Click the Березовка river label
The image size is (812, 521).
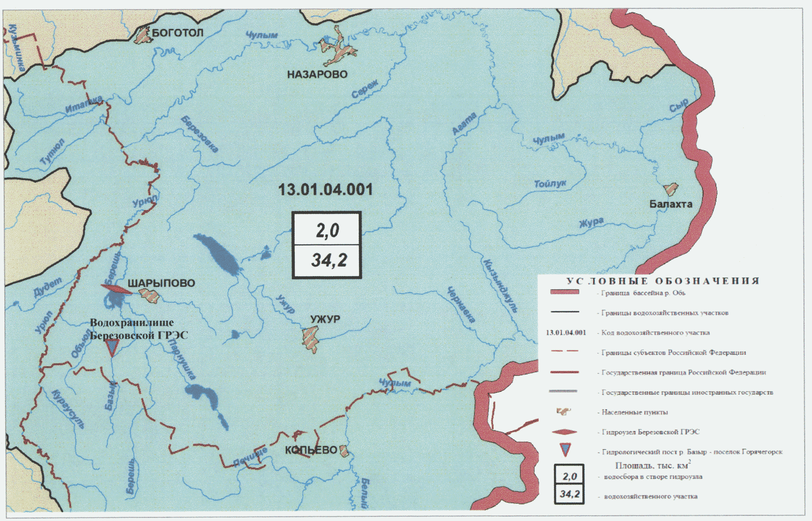[200, 134]
